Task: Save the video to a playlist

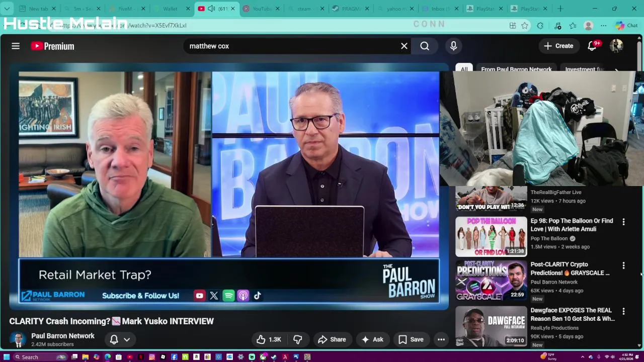Action: 411,339
